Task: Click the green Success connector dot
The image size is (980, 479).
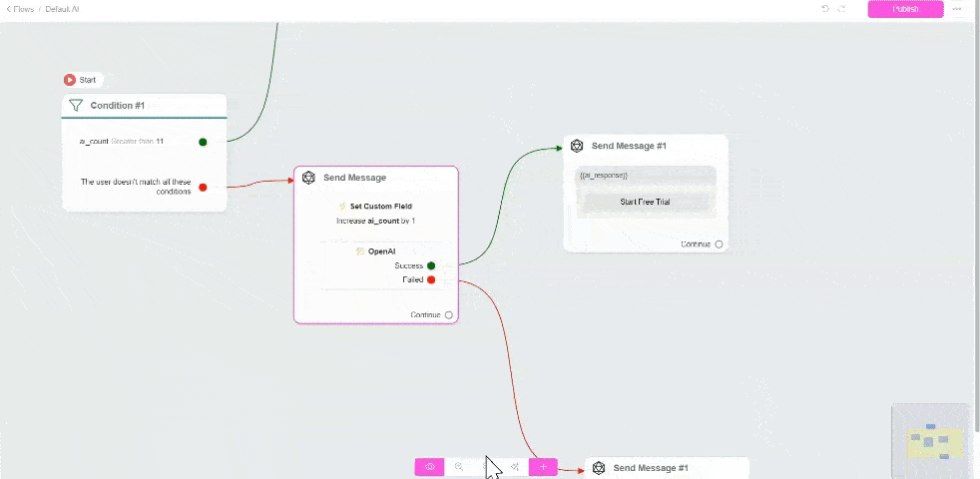Action: 431,265
